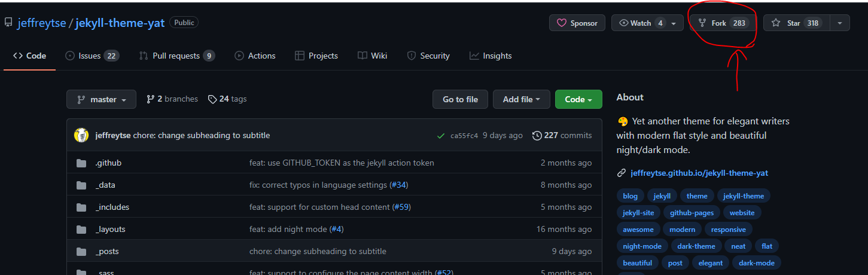Image resolution: width=868 pixels, height=275 pixels.
Task: Select the awesome topic tag
Action: click(638, 230)
